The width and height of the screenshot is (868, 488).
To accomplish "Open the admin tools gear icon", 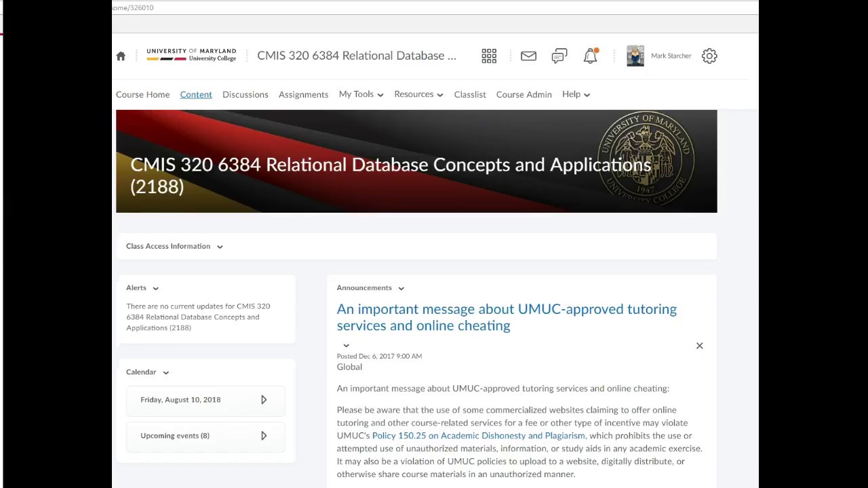I will click(709, 56).
